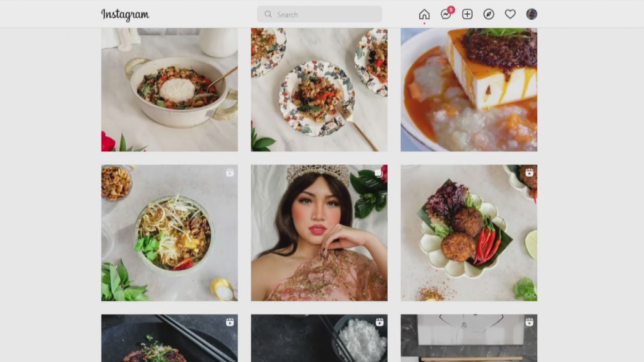Open Messenger inbox with 9 notifications

[446, 14]
